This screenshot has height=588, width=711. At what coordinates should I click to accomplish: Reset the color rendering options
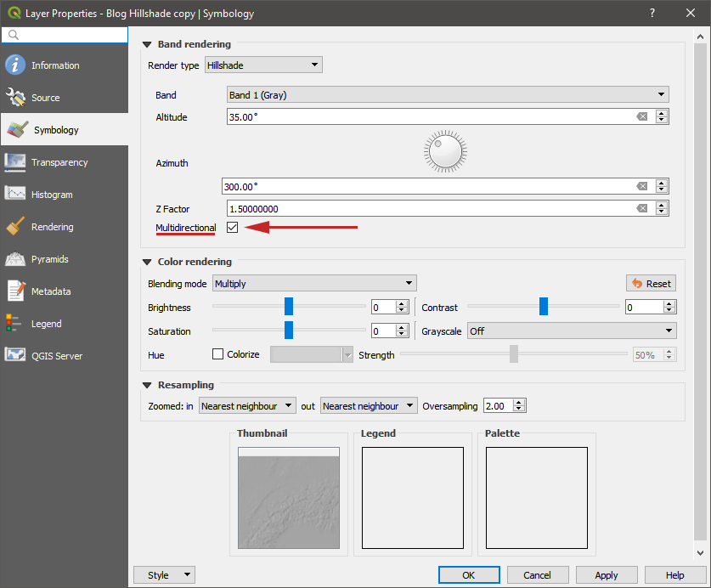click(651, 283)
